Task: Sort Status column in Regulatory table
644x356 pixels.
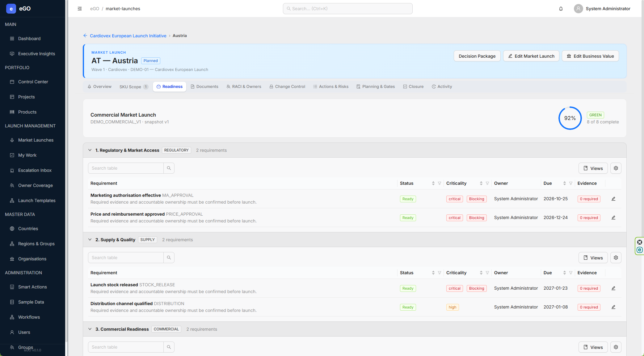Action: 433,183
